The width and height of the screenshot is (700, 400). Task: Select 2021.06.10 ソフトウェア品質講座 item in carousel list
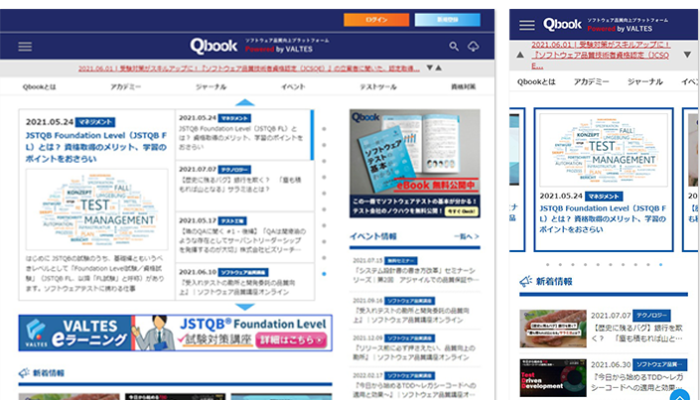[x=244, y=282]
